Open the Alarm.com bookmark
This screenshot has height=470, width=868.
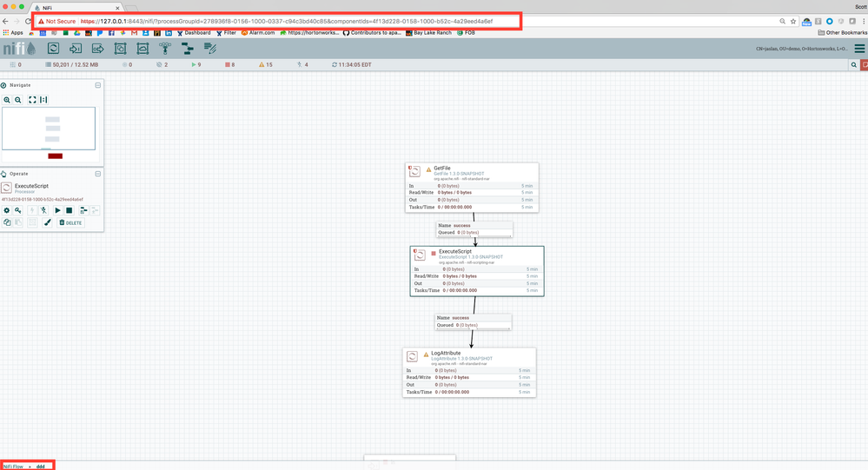pyautogui.click(x=258, y=33)
